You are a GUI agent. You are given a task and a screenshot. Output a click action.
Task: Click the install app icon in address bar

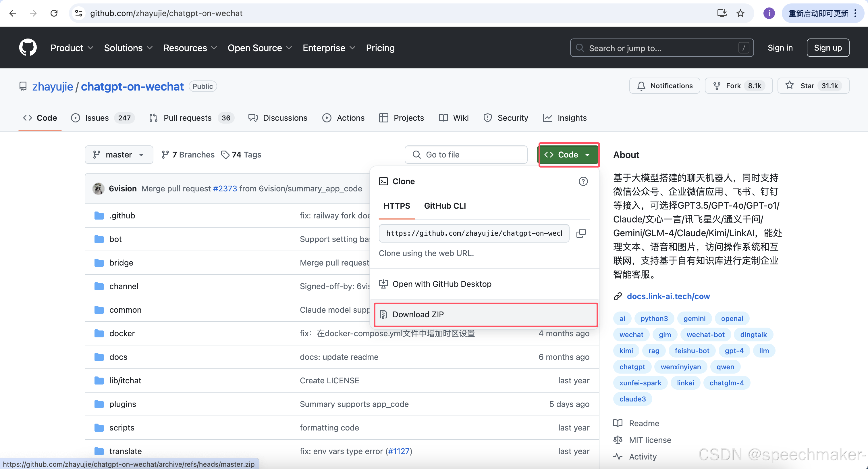[x=722, y=13]
